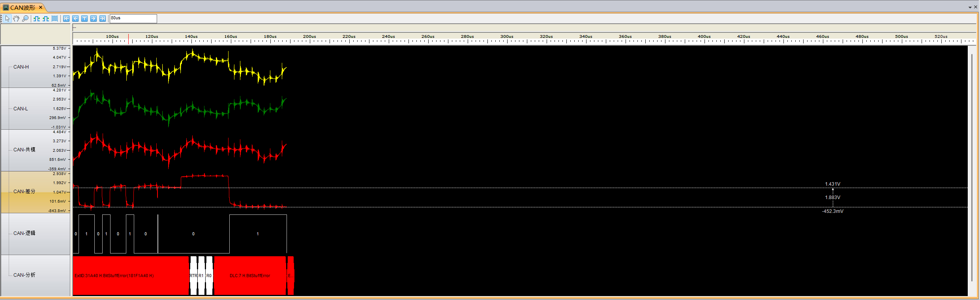Click the 1.883V cursor difference label
The width and height of the screenshot is (980, 300).
[832, 198]
